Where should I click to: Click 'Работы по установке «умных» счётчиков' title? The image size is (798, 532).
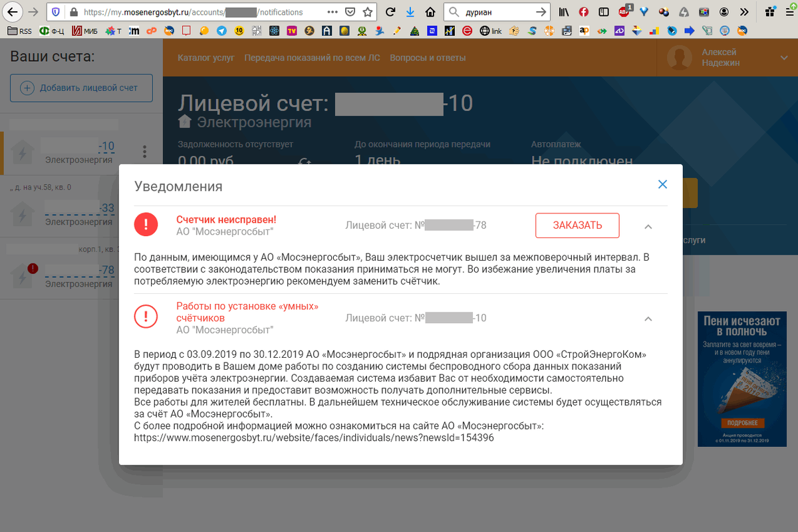(x=247, y=312)
